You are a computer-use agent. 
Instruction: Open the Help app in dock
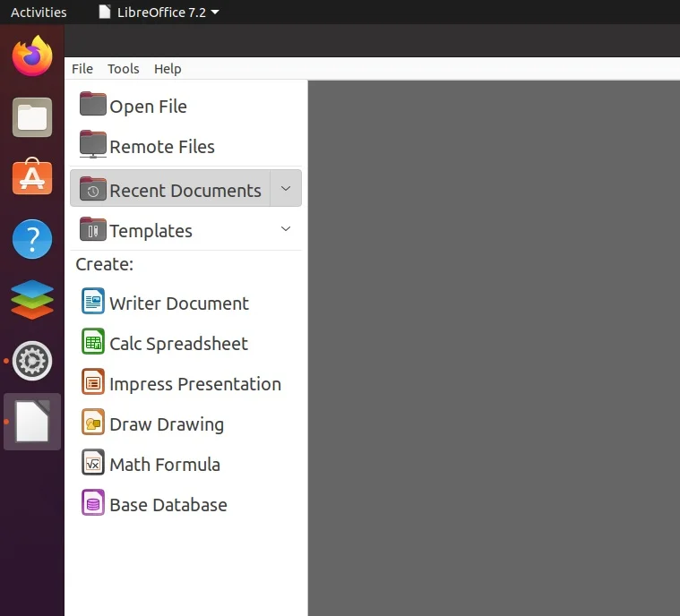point(32,239)
